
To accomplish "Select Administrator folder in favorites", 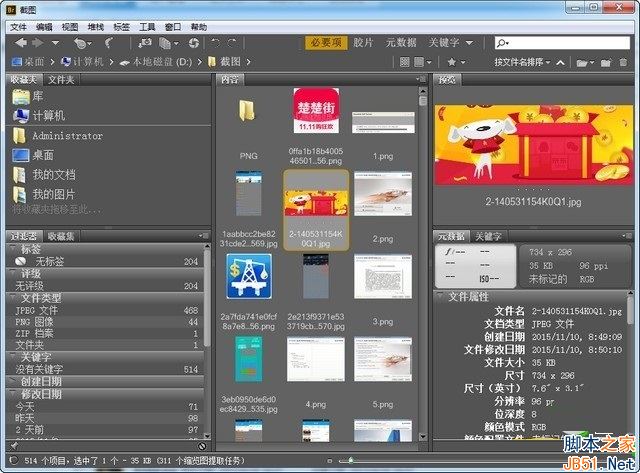I will (x=58, y=135).
